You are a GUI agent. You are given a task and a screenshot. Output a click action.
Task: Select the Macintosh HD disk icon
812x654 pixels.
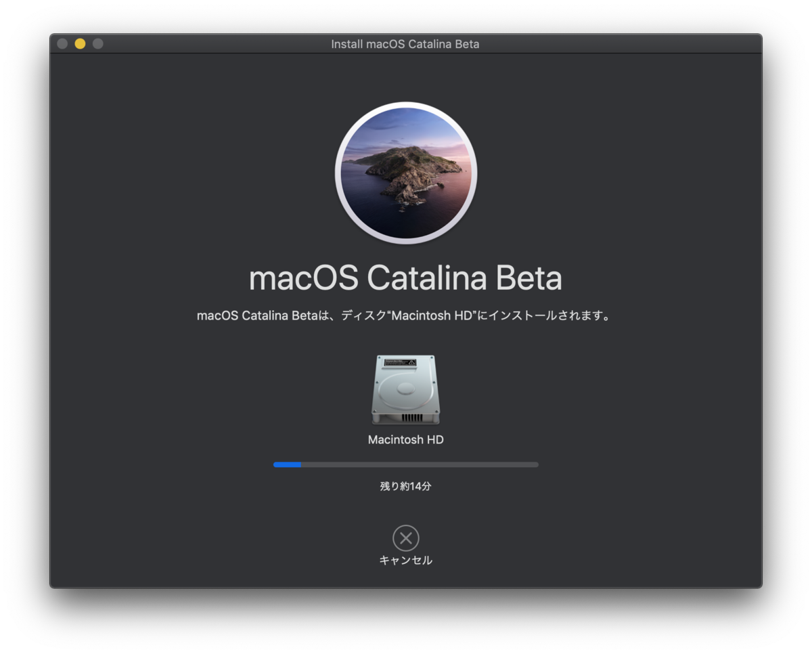[x=405, y=390]
